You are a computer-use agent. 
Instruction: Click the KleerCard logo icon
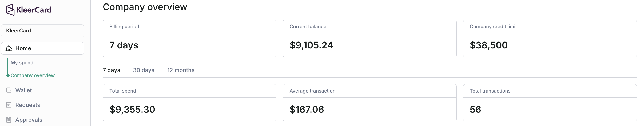(10, 10)
